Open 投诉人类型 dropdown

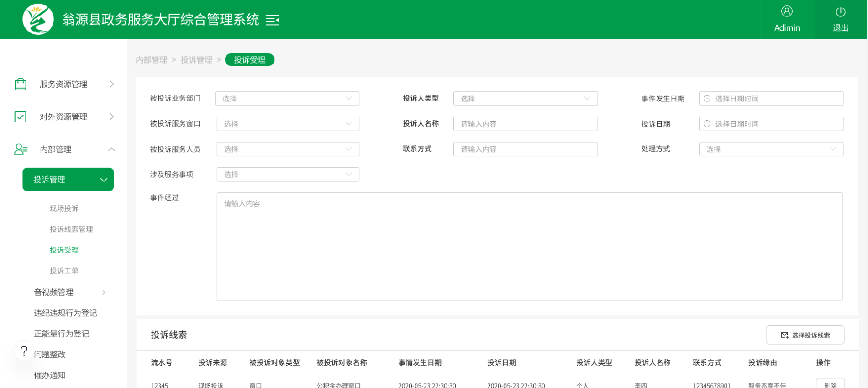tap(526, 98)
